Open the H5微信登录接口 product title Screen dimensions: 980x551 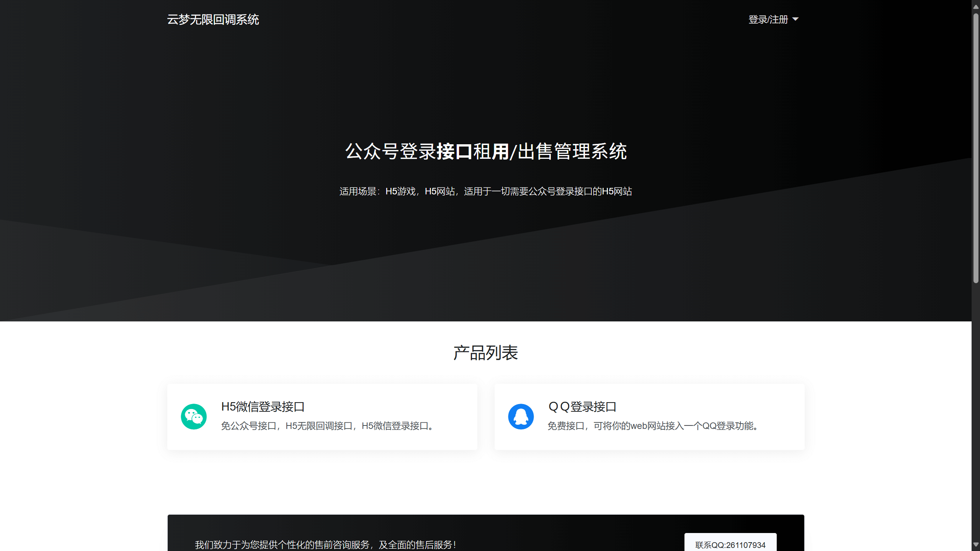[x=263, y=407]
